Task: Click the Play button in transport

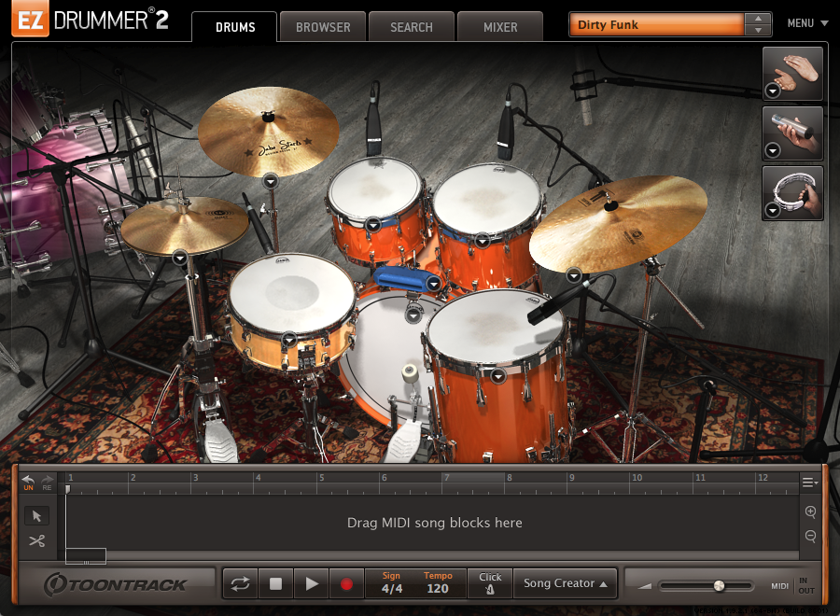Action: coord(311,584)
